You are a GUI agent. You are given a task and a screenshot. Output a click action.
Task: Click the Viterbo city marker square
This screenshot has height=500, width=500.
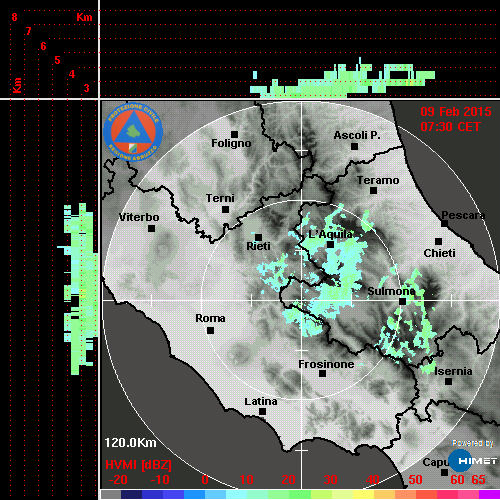pyautogui.click(x=151, y=228)
